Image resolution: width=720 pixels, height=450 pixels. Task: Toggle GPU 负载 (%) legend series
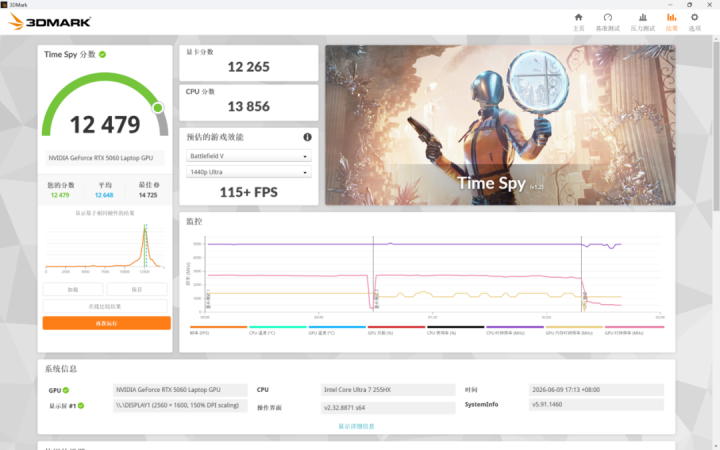(x=396, y=330)
